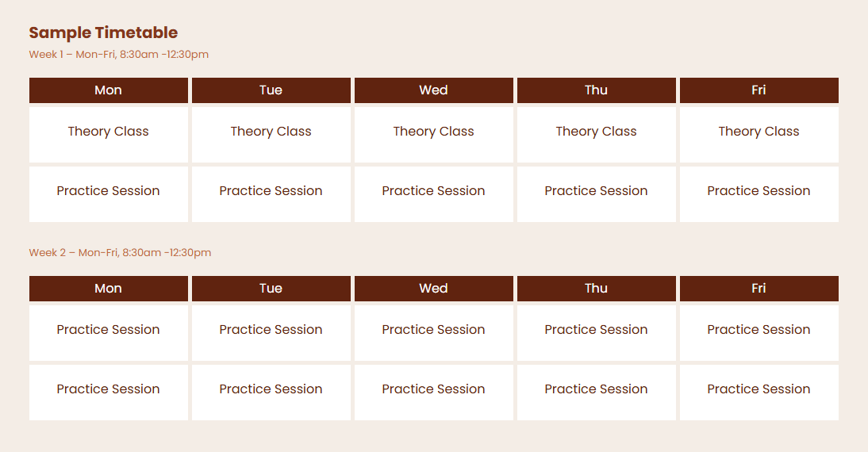Select the Week 2 Wed column header

tap(434, 289)
